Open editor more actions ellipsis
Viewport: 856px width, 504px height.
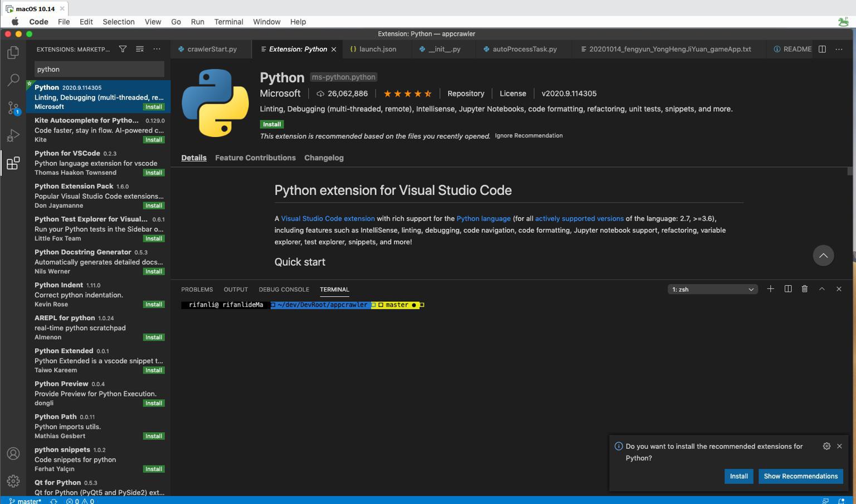coord(839,49)
